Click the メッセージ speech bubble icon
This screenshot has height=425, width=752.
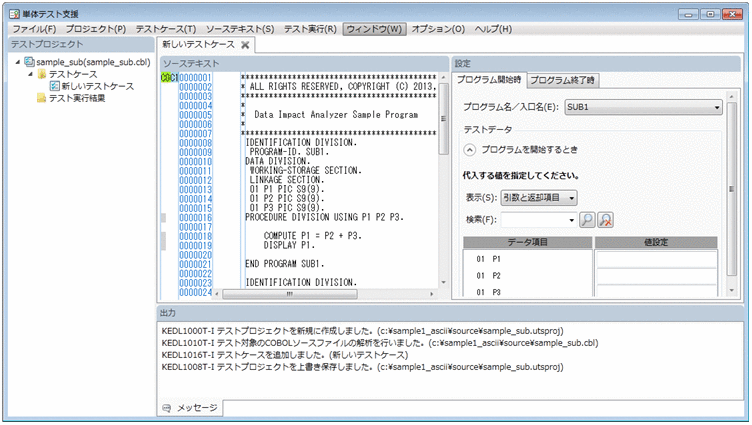click(x=166, y=408)
